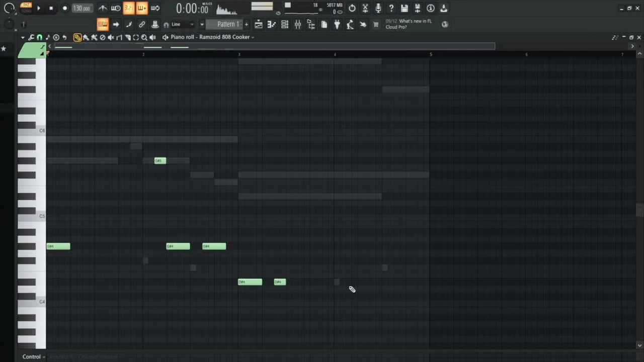Screen dimensions: 644x362
Task: Open the audio editor scissors icon
Action: (x=365, y=8)
